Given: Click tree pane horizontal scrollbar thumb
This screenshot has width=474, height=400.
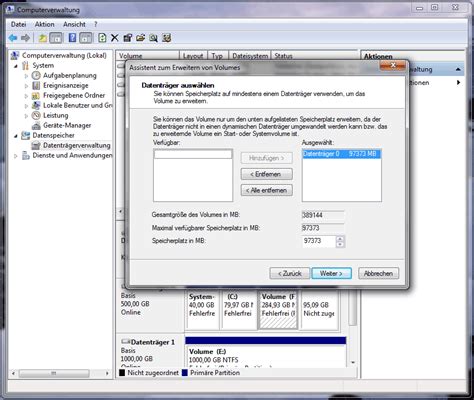Looking at the screenshot, I should coord(54,373).
